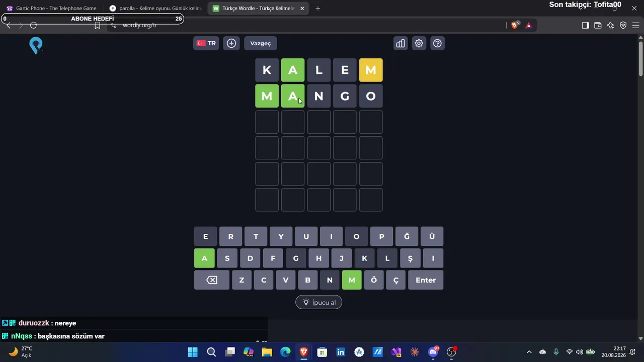Click the İpucu al hint button
Image resolution: width=644 pixels, height=362 pixels.
tap(318, 302)
